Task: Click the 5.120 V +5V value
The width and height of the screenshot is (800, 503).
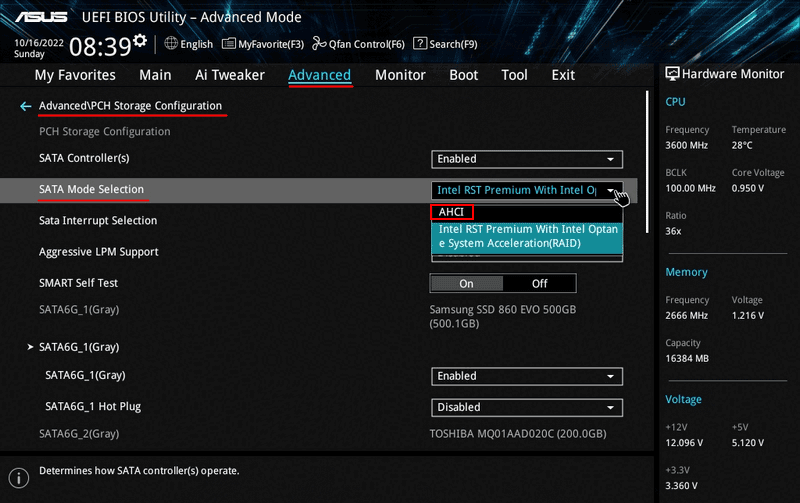Action: 748,443
